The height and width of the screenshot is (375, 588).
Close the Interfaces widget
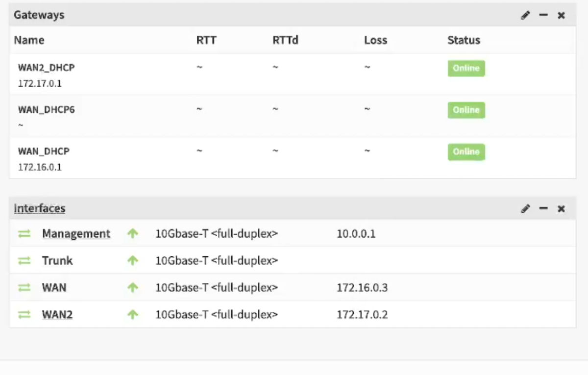pyautogui.click(x=561, y=209)
